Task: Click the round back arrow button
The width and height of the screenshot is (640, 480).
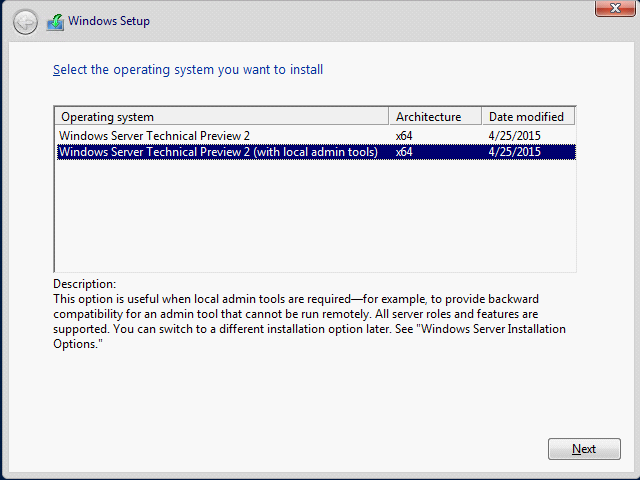Action: point(25,22)
